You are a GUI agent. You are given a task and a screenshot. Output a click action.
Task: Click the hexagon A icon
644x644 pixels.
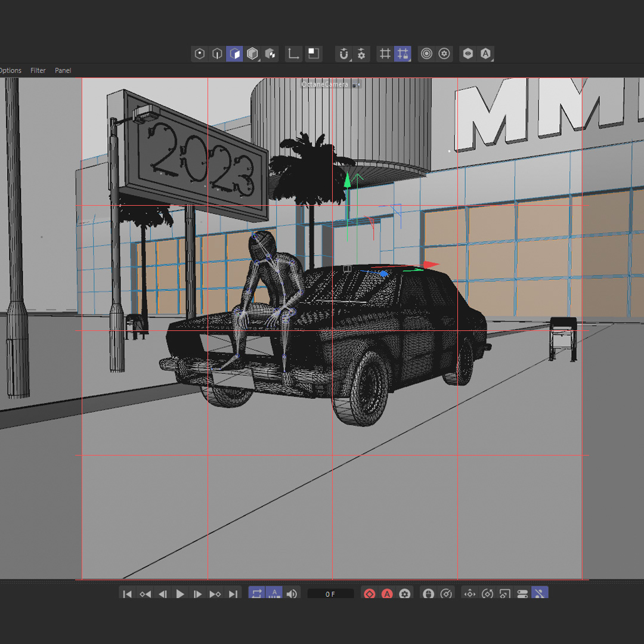tap(485, 54)
